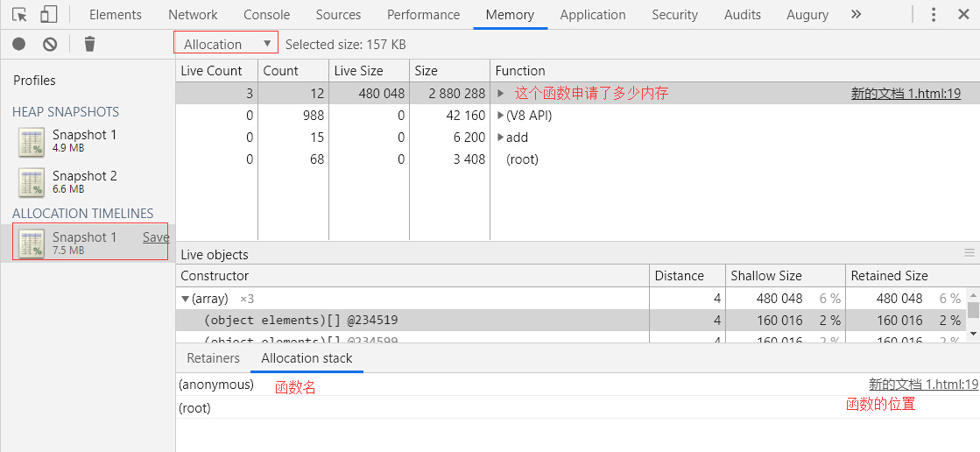Viewport: 980px width, 452px height.
Task: Click the clear all profiles icon
Action: (50, 44)
